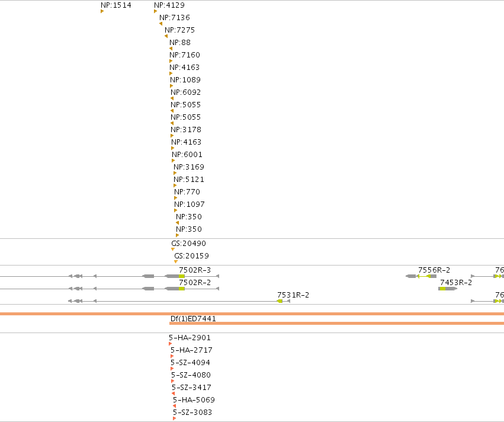
Task: Click the NP:1097 triangle marker
Action: [x=176, y=210]
